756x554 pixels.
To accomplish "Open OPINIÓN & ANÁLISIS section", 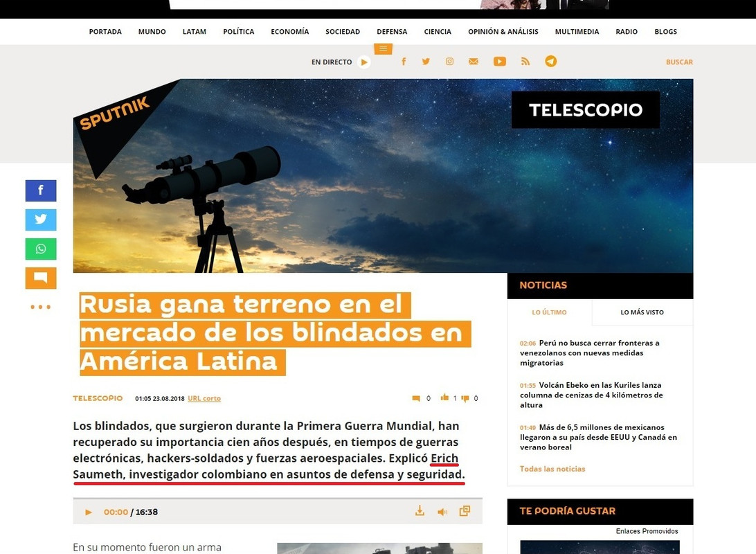I will pos(503,31).
